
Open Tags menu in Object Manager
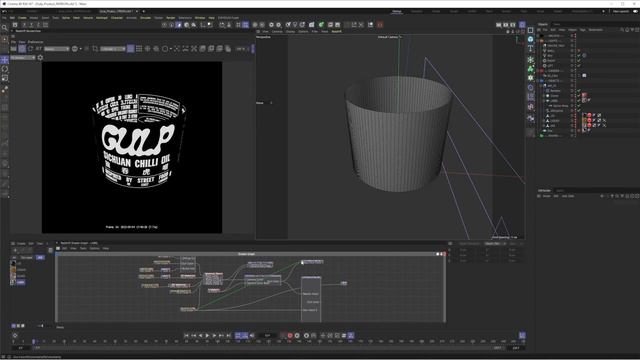click(582, 30)
